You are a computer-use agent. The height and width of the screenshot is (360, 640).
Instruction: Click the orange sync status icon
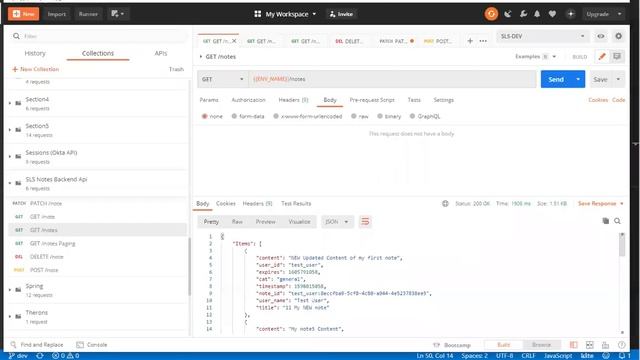coord(491,14)
